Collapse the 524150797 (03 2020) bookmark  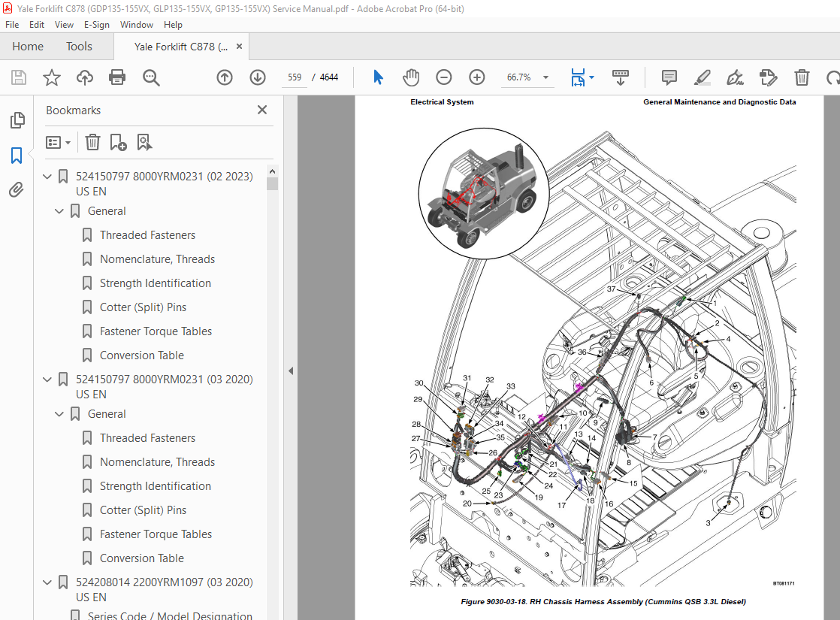tap(47, 380)
